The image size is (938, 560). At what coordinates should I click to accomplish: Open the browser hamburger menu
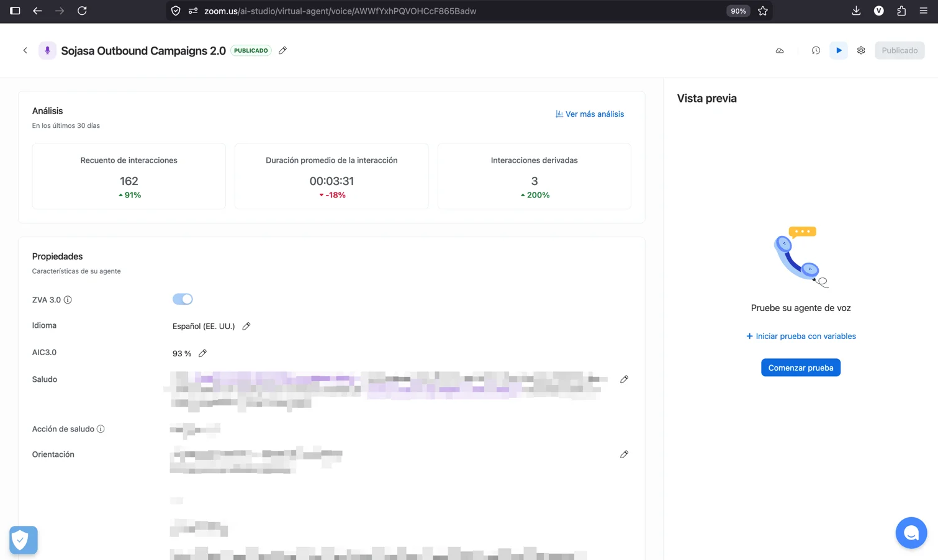pyautogui.click(x=924, y=11)
